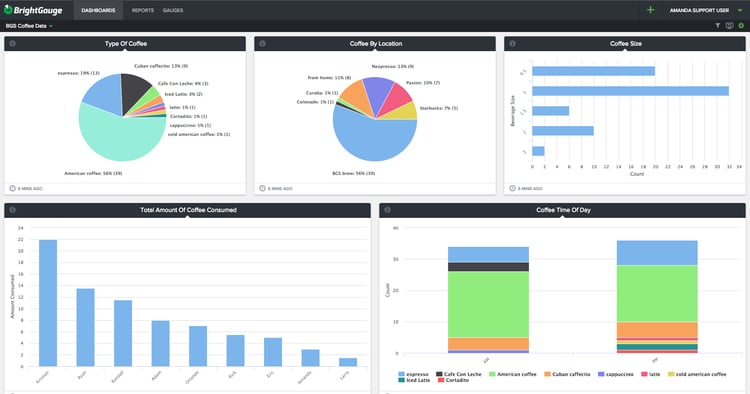Click info icon on Type Of Coffee gauge

12,44
